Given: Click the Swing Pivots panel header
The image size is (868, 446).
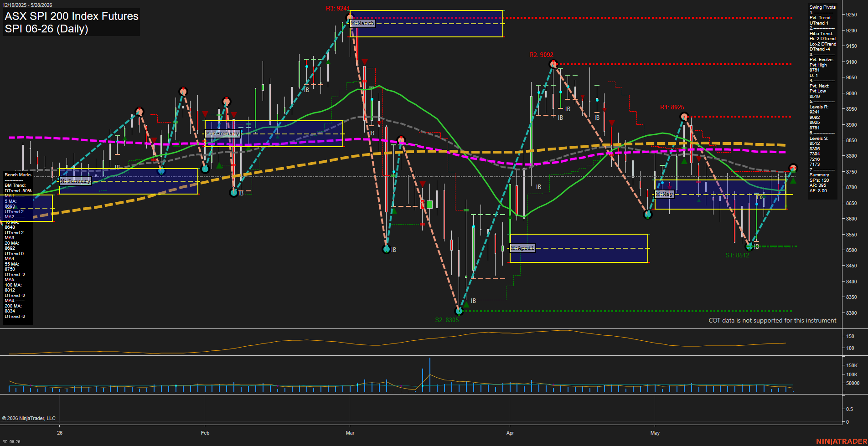Looking at the screenshot, I should click(822, 7).
